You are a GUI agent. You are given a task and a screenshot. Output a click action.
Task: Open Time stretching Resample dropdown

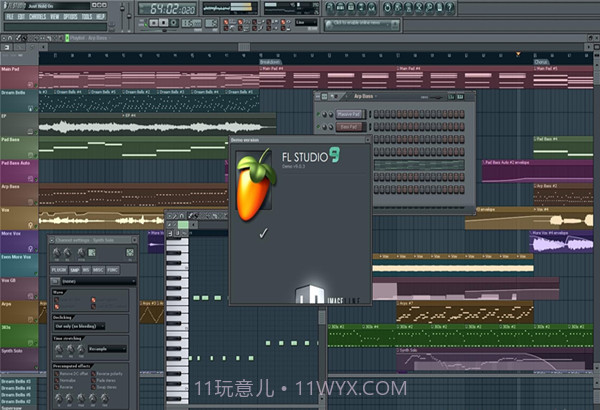pos(108,349)
